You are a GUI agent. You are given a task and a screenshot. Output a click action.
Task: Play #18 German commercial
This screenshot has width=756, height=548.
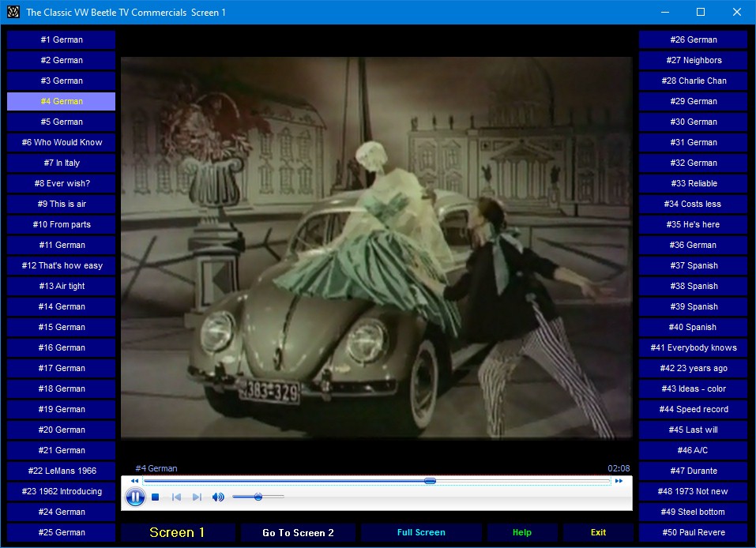click(x=62, y=388)
